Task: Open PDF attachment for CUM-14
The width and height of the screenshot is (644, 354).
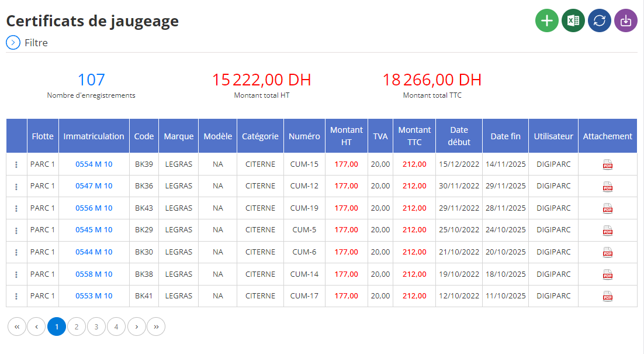Action: coord(607,274)
